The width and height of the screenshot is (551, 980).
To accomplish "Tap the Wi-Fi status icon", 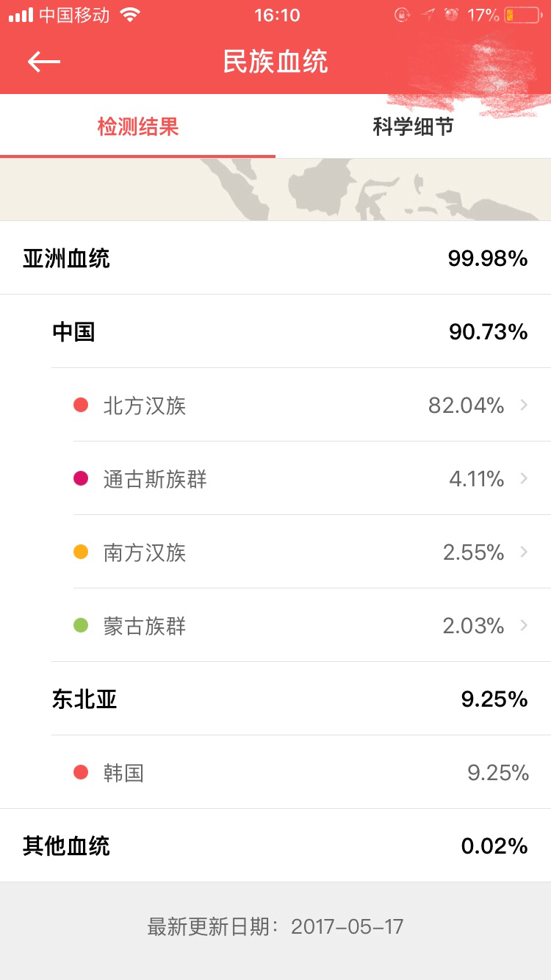I will [x=130, y=15].
